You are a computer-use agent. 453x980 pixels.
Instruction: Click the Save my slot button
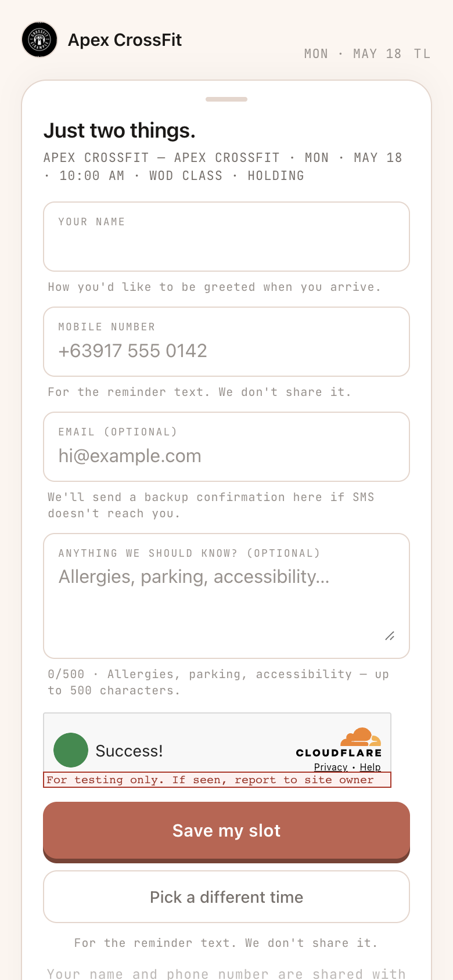[227, 831]
